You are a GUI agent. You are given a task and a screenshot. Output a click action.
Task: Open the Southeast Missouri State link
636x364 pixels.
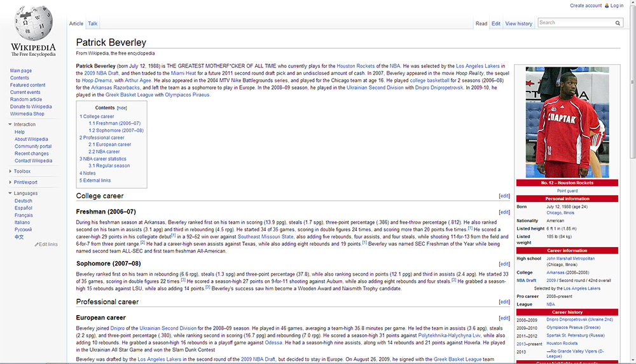coord(265,237)
